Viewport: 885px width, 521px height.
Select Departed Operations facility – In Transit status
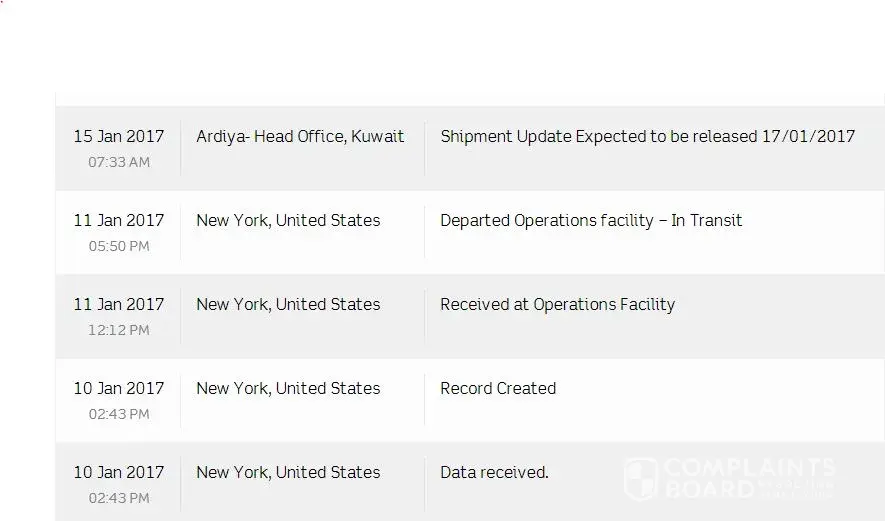[591, 220]
